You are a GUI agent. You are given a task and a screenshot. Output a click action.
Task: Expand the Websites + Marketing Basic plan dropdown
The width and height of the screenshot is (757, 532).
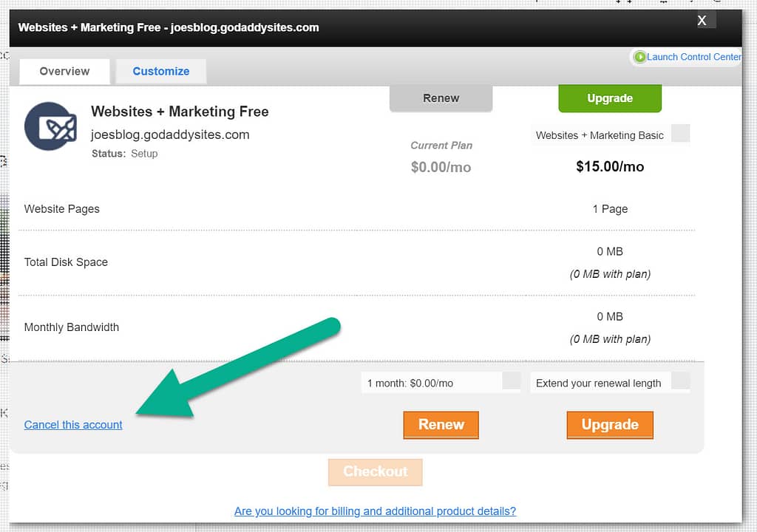tap(680, 134)
